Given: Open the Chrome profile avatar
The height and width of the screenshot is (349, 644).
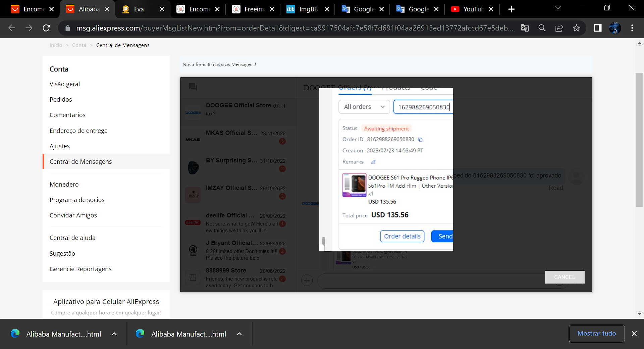Looking at the screenshot, I should click(615, 28).
